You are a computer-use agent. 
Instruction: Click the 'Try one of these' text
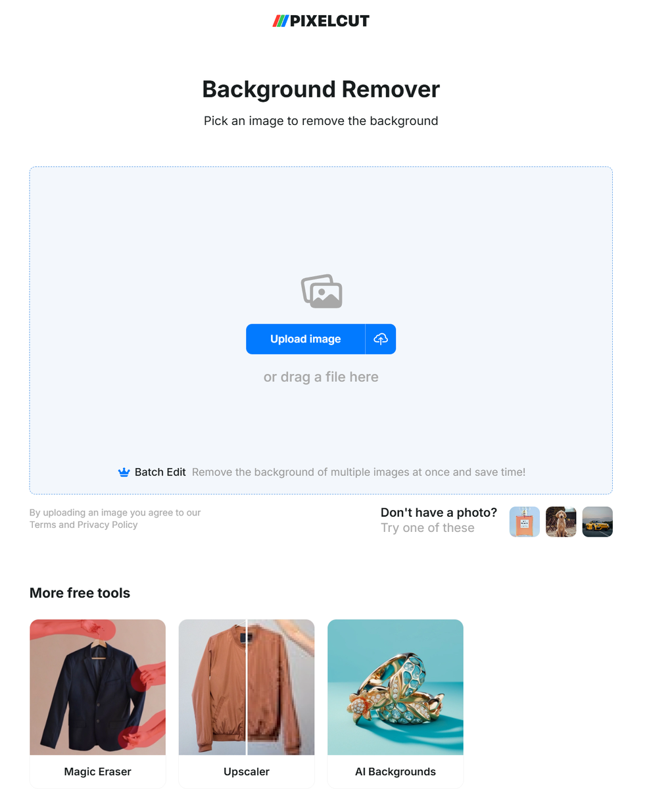(427, 528)
